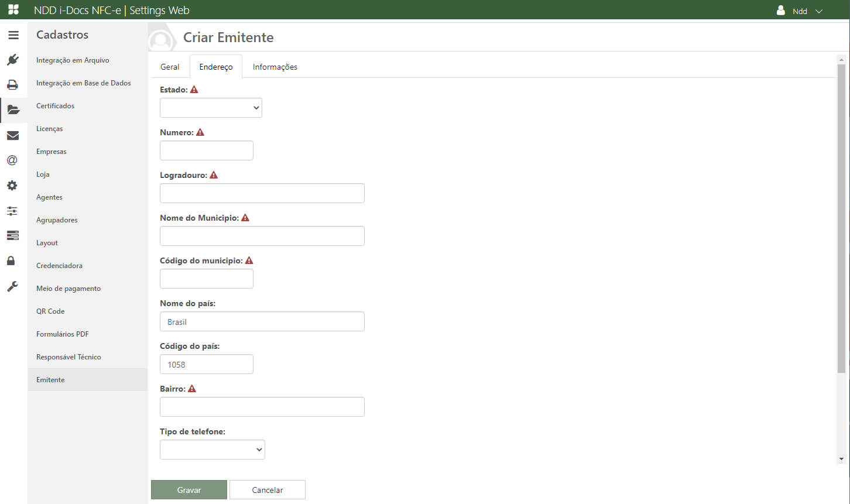
Task: Open Formulários PDF menu item
Action: [x=87, y=334]
